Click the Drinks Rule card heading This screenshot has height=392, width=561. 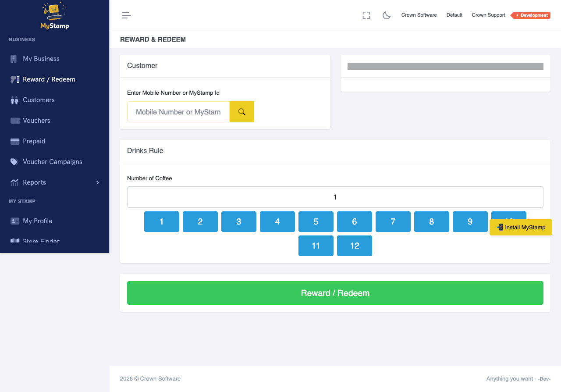point(145,150)
